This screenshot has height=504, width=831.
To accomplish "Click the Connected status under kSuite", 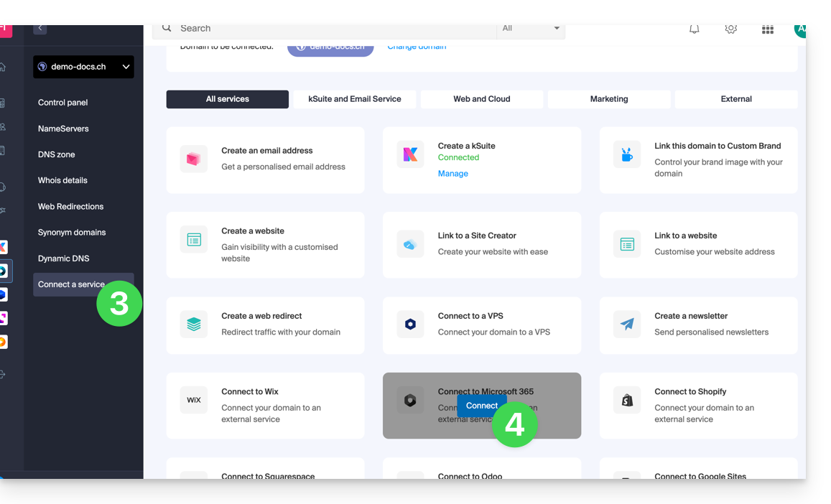I will [x=458, y=157].
